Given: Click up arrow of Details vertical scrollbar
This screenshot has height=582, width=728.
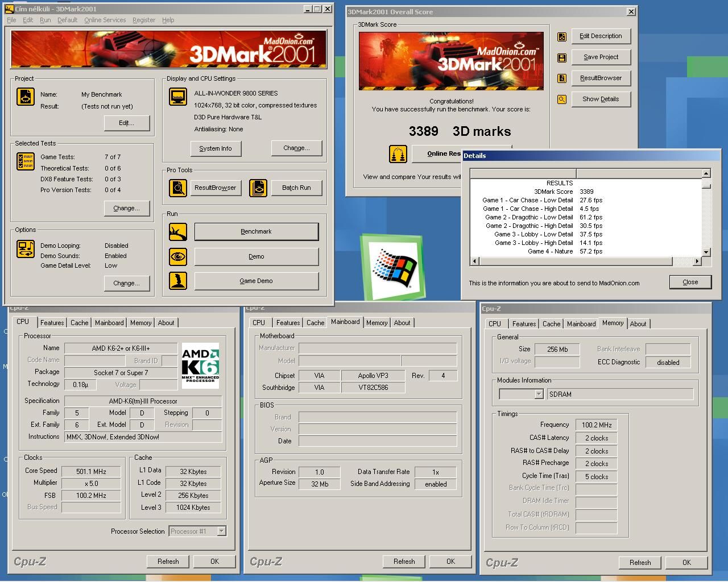Looking at the screenshot, I should [x=706, y=173].
